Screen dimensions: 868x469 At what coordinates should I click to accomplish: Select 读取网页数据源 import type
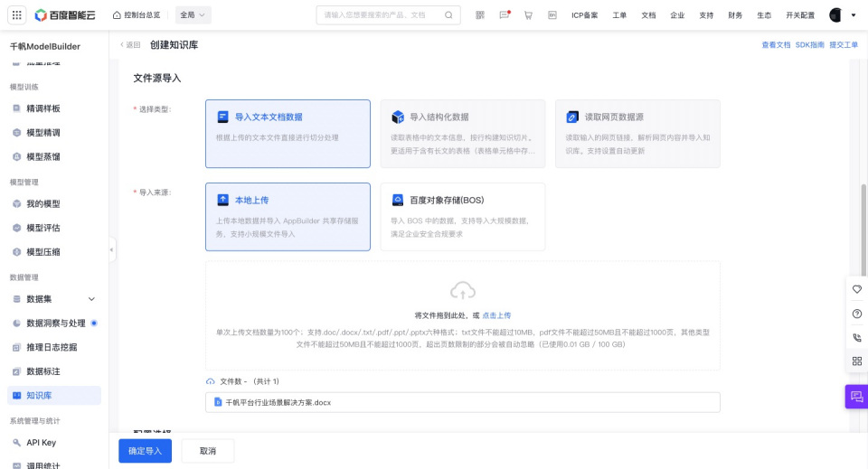point(637,134)
